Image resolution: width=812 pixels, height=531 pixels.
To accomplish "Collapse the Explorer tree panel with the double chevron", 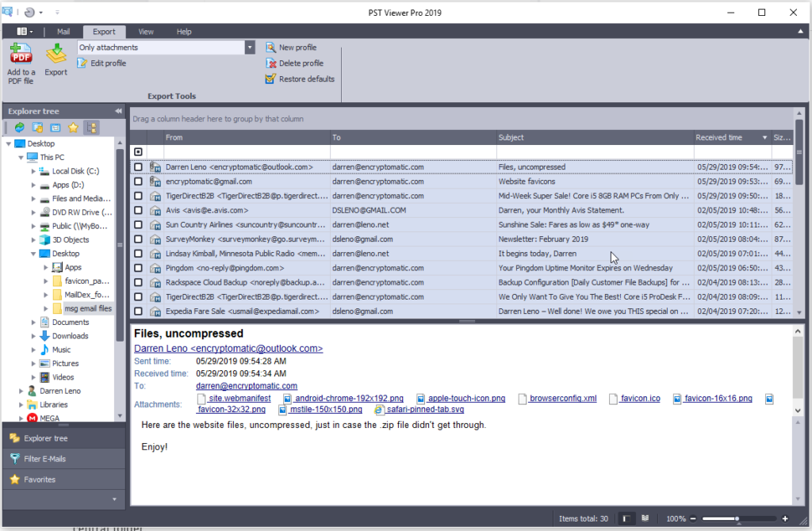I will tap(120, 111).
